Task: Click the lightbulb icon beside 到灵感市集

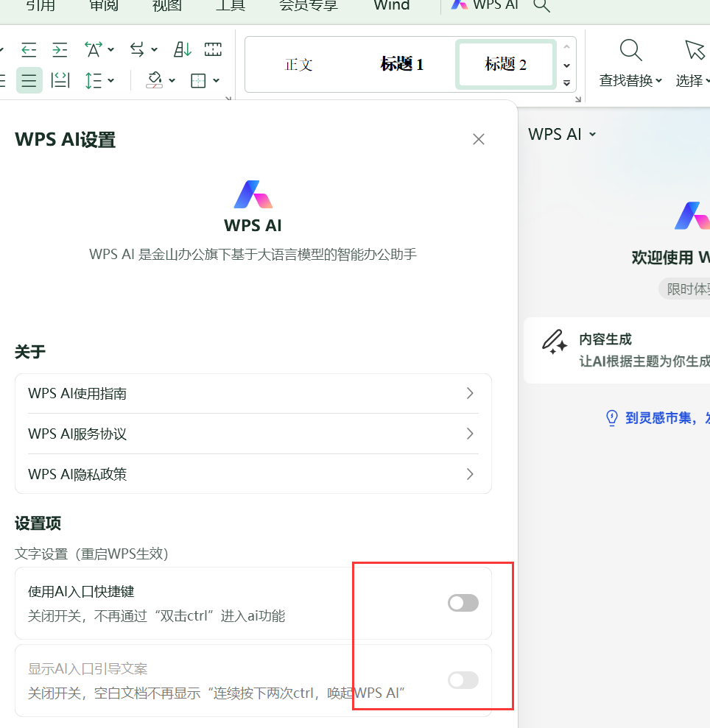Action: pyautogui.click(x=612, y=418)
